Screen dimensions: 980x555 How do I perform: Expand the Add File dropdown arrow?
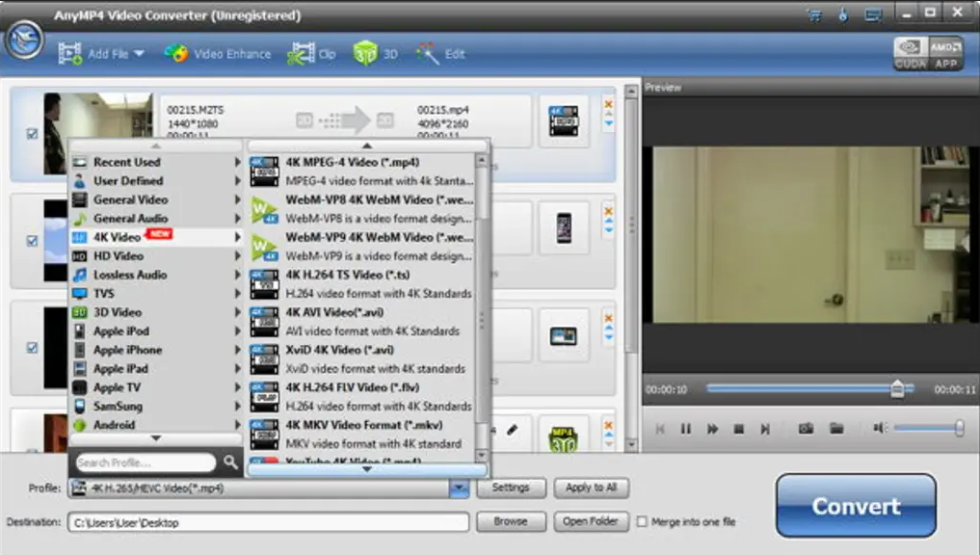(140, 54)
